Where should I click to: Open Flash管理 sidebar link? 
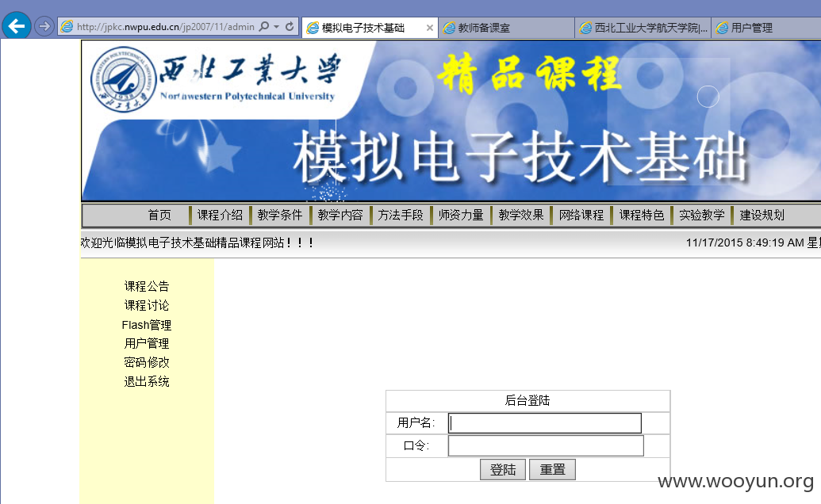[x=147, y=325]
